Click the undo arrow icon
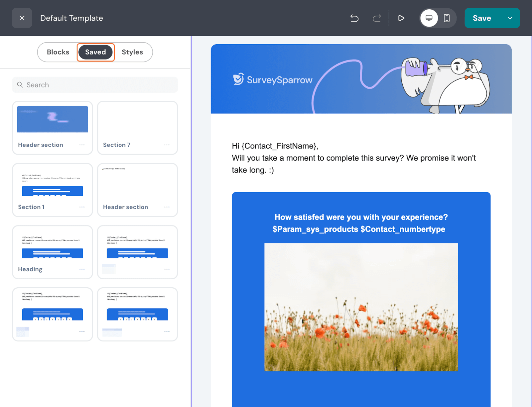532x407 pixels. pyautogui.click(x=354, y=18)
